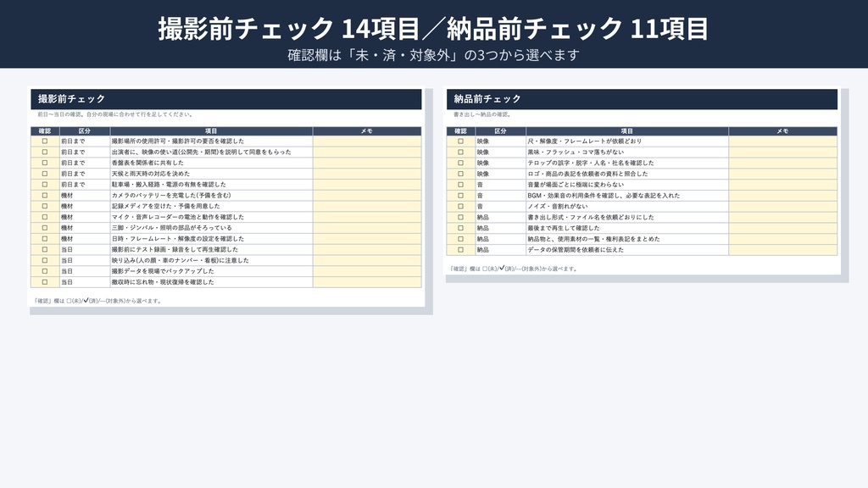Select memo cell for 撮影データを現場でバックアップした
The image size is (868, 488).
[367, 271]
